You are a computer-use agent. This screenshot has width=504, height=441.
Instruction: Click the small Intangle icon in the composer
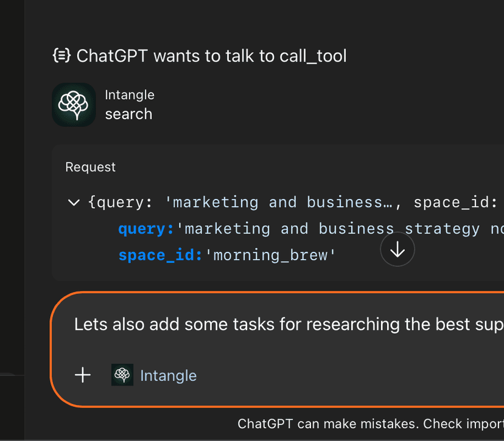122,375
